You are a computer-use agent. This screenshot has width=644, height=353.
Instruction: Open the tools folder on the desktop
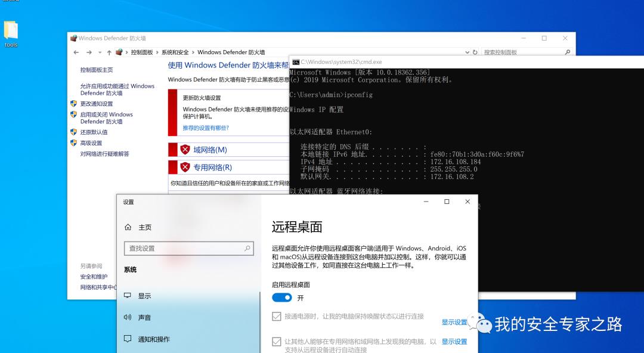coord(11,34)
